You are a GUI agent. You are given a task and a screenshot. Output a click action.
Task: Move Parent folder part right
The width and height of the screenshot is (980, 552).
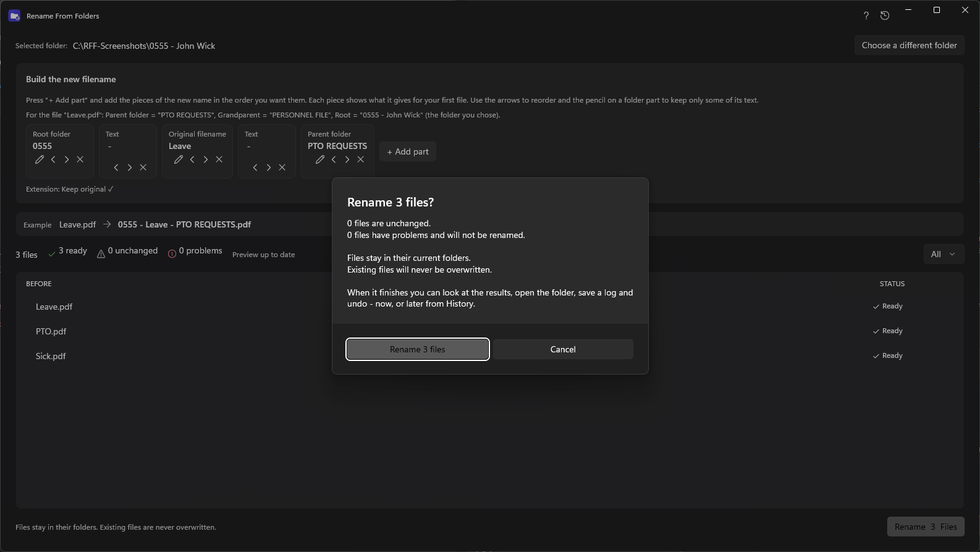(x=347, y=159)
